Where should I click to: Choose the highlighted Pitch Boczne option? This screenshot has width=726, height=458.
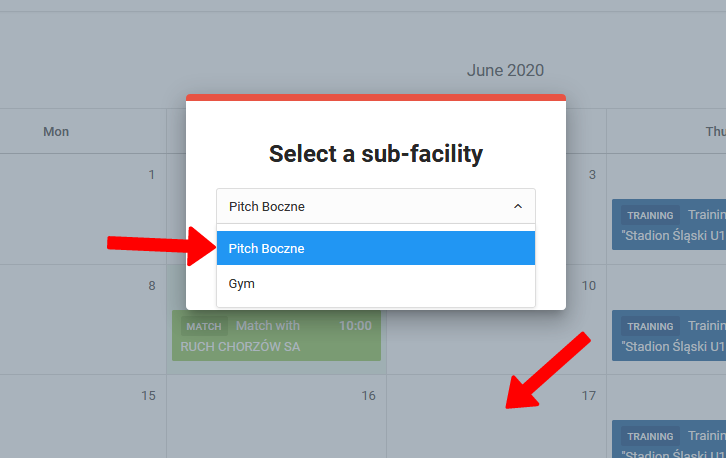pos(375,248)
